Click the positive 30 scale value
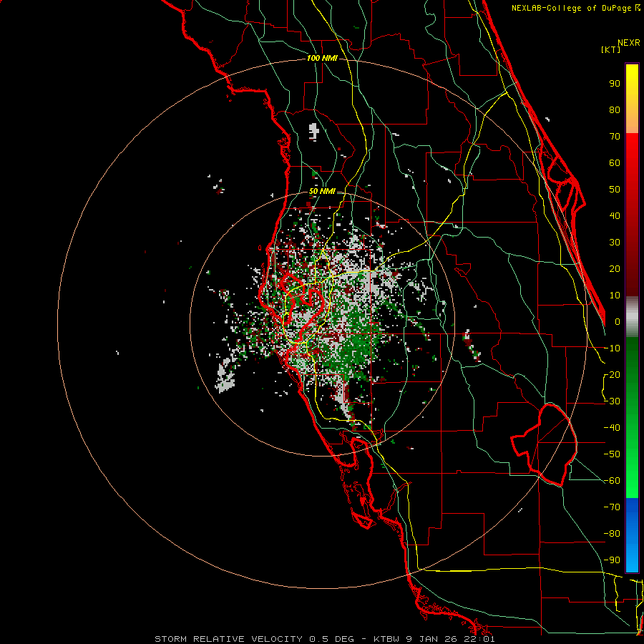 click(615, 243)
